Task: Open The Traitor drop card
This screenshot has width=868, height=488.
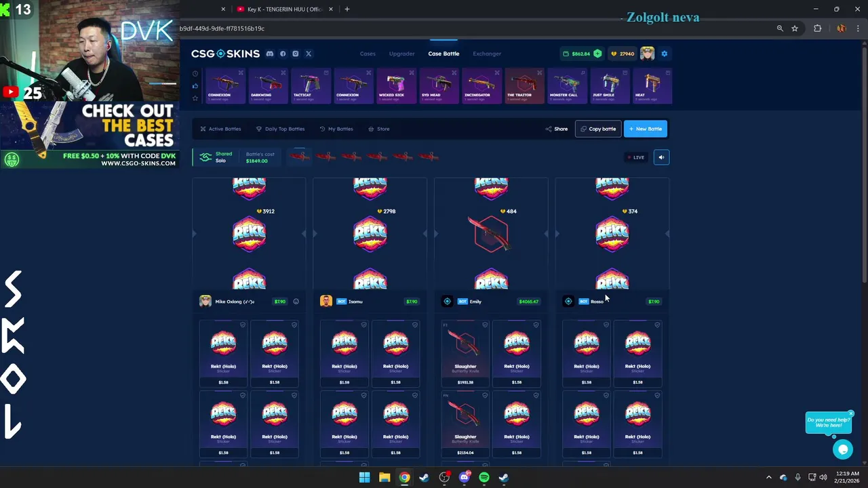Action: point(524,86)
